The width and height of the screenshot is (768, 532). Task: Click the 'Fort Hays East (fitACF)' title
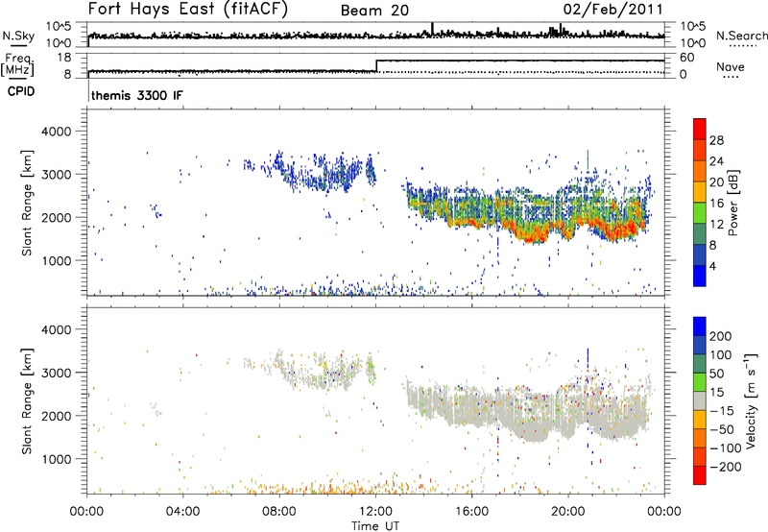pyautogui.click(x=188, y=9)
